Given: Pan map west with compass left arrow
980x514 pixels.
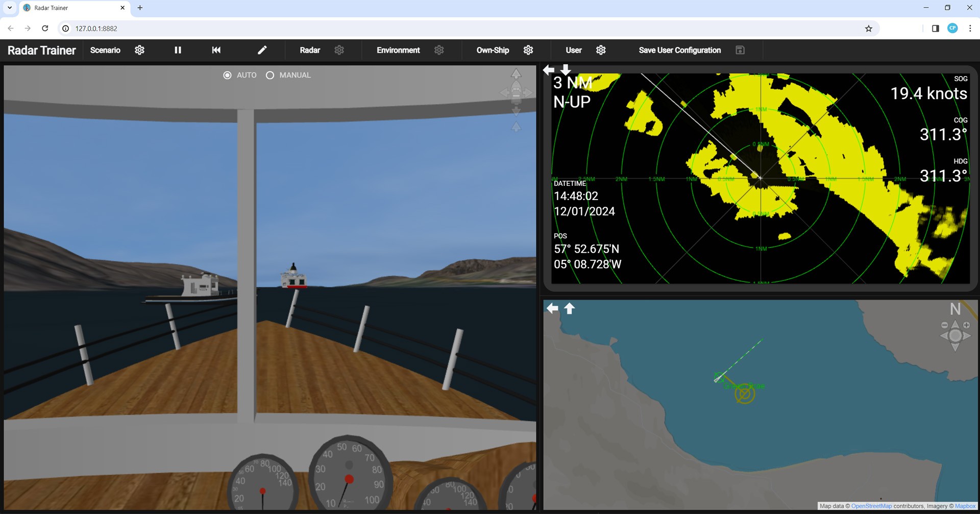Looking at the screenshot, I should 944,336.
